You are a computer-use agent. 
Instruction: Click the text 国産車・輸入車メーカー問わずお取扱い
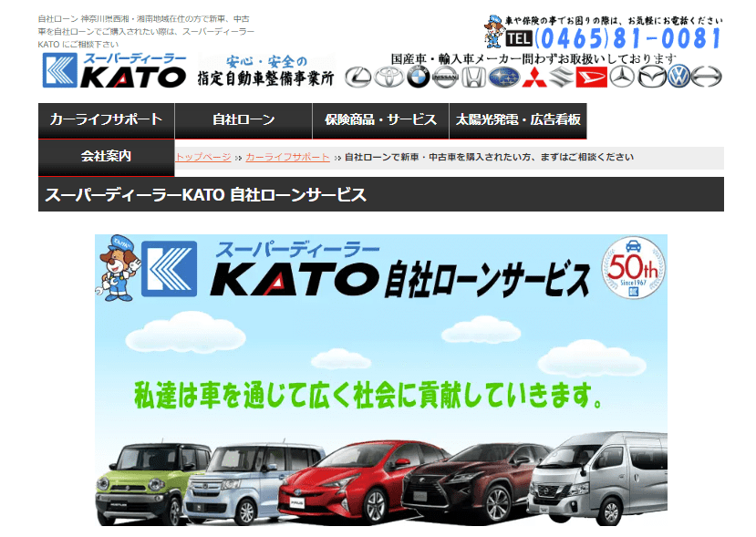498,59
